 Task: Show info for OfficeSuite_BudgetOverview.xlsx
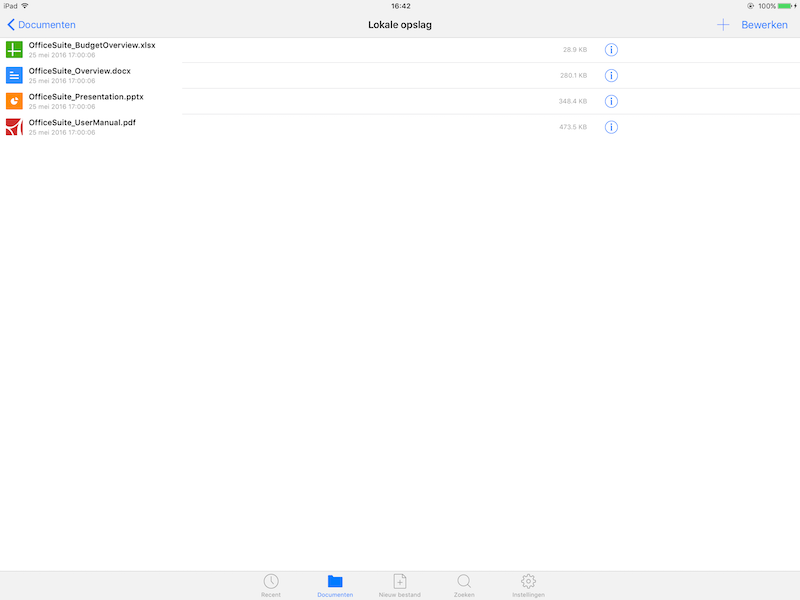click(x=611, y=49)
